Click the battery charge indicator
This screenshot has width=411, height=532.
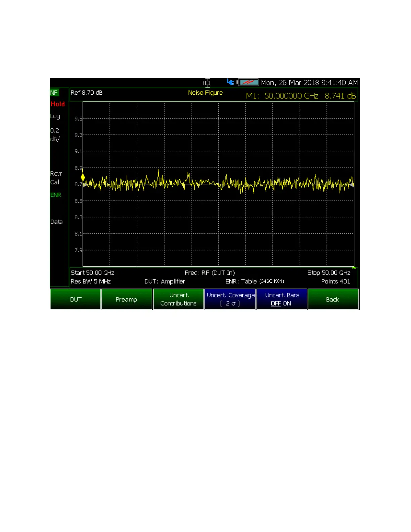[x=248, y=82]
